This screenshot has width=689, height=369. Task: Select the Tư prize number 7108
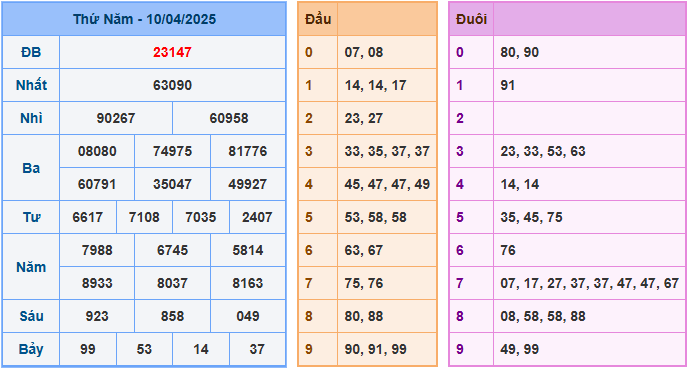pos(144,217)
